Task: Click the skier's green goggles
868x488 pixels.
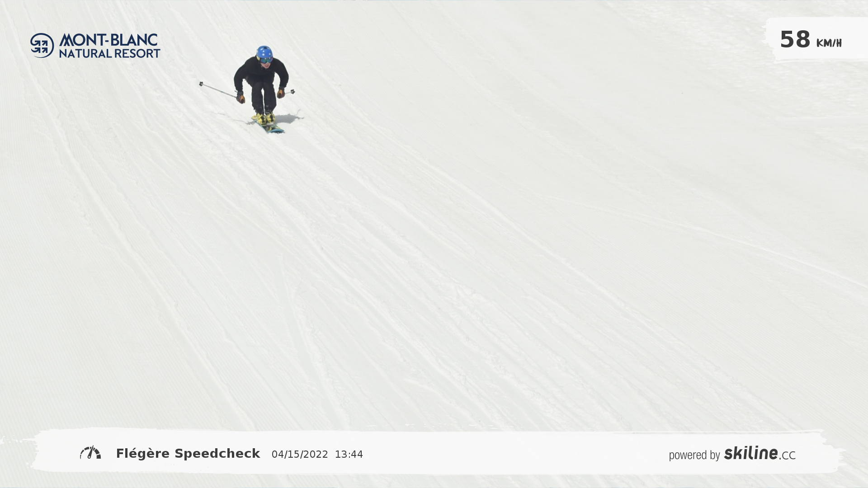Action: (265, 60)
